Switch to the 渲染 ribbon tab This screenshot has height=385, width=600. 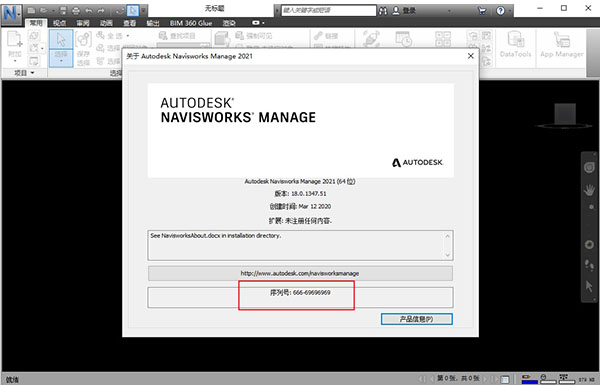229,23
